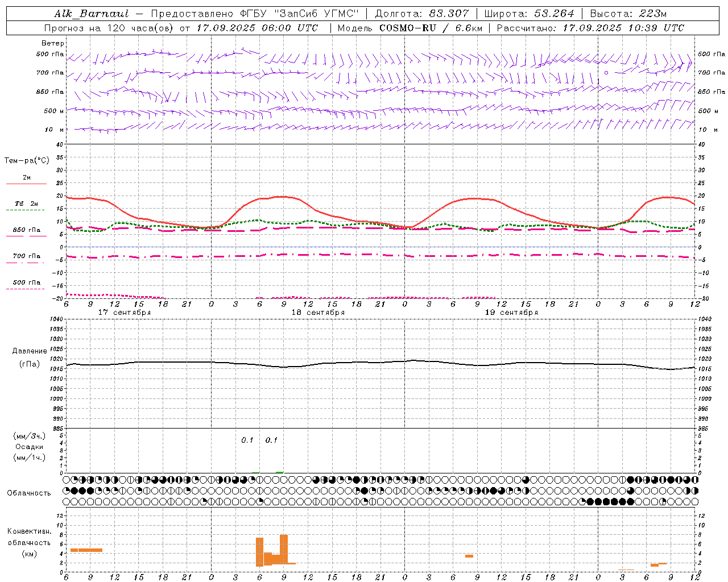728x582 pixels.
Task: Click the Давление pressure label
Action: [30, 351]
